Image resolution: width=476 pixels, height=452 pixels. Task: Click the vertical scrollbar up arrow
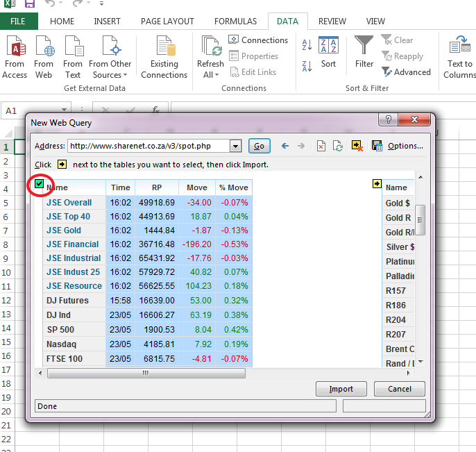click(420, 177)
